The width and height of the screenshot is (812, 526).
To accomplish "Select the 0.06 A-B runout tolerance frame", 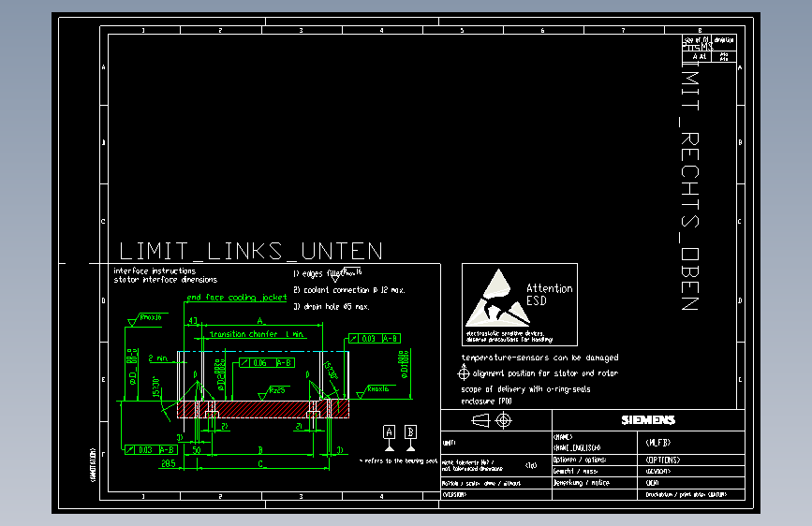I will coord(267,363).
